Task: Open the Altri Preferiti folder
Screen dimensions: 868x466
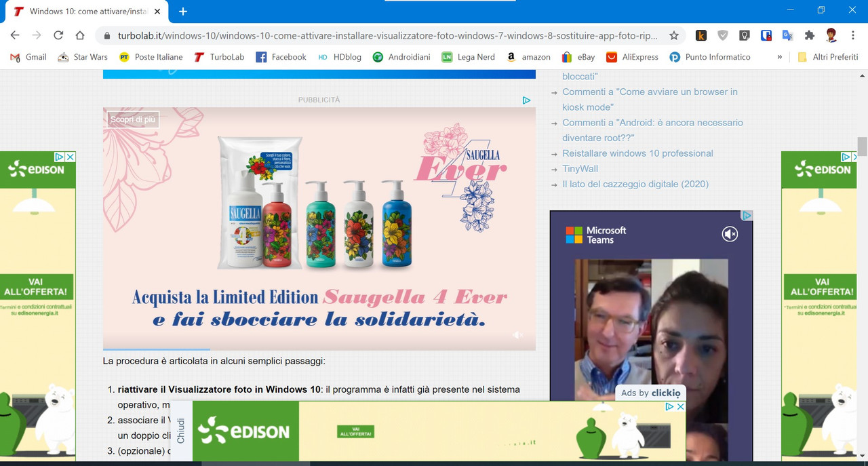Action: pos(827,57)
